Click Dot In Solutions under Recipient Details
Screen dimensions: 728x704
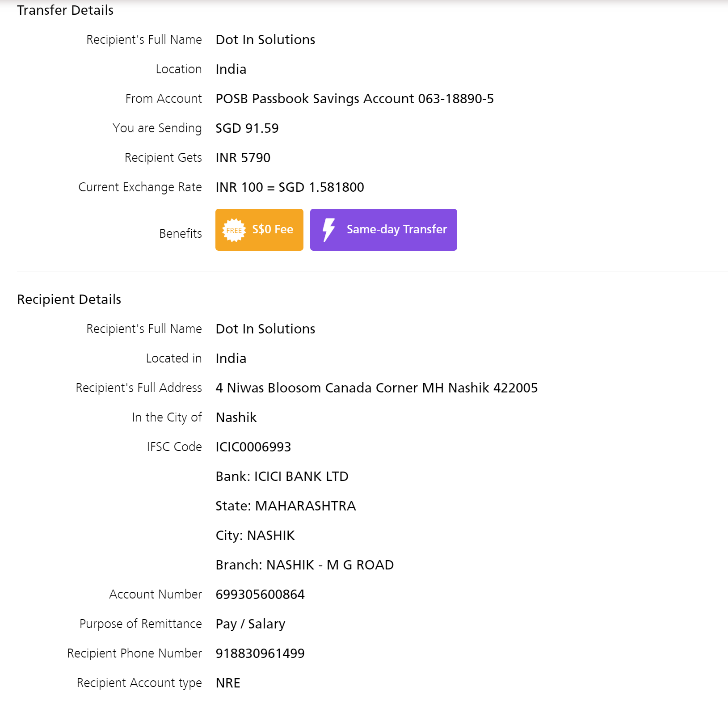[265, 329]
